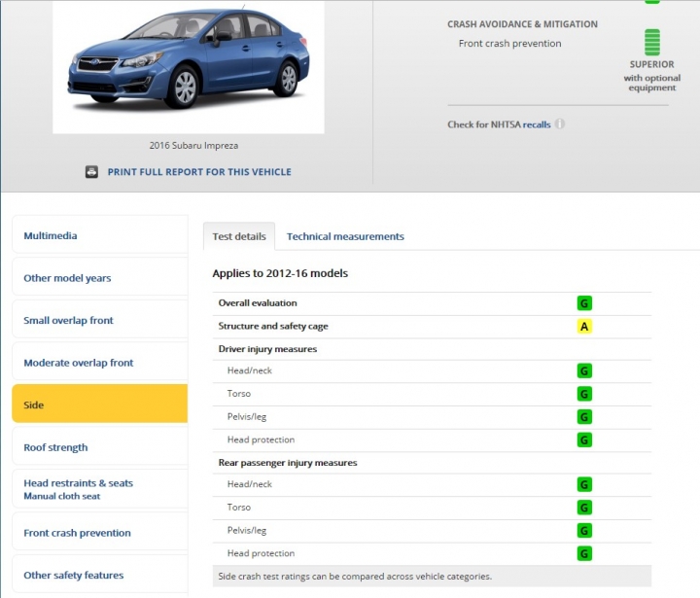Open Other safety features in the sidebar

tap(99, 575)
